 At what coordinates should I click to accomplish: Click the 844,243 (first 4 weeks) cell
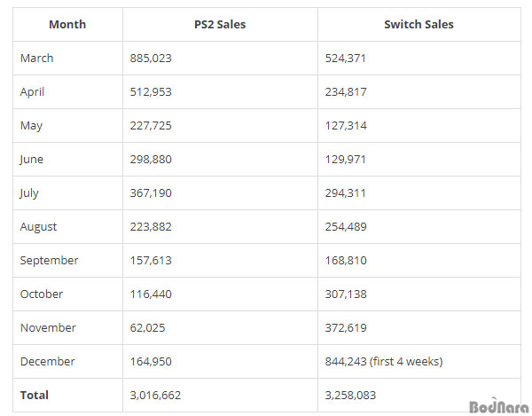(384, 362)
